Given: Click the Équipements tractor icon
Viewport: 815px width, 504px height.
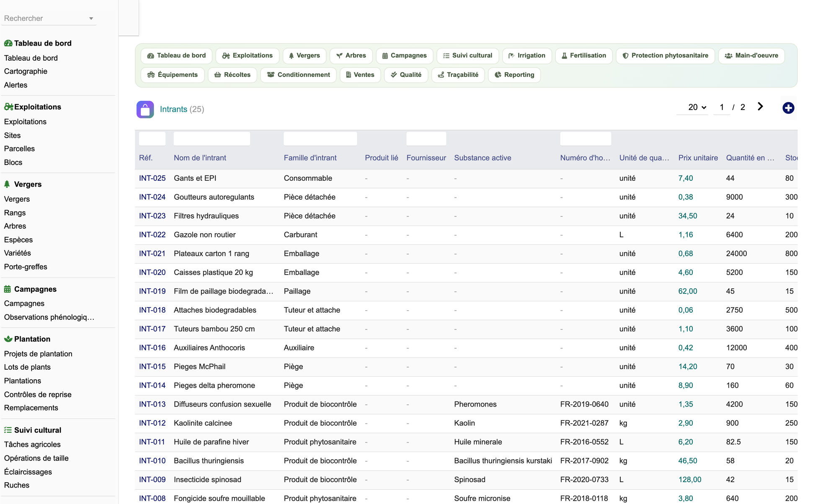Looking at the screenshot, I should point(151,75).
